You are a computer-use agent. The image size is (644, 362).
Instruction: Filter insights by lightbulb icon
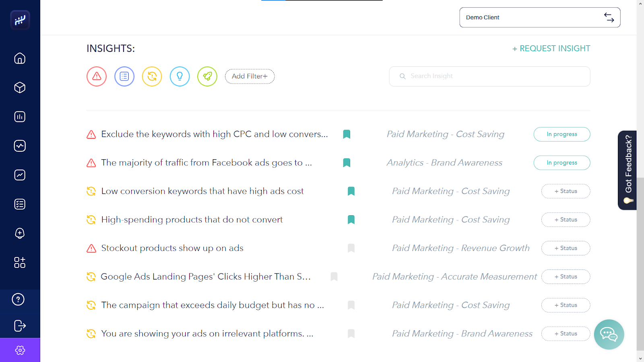click(x=180, y=76)
